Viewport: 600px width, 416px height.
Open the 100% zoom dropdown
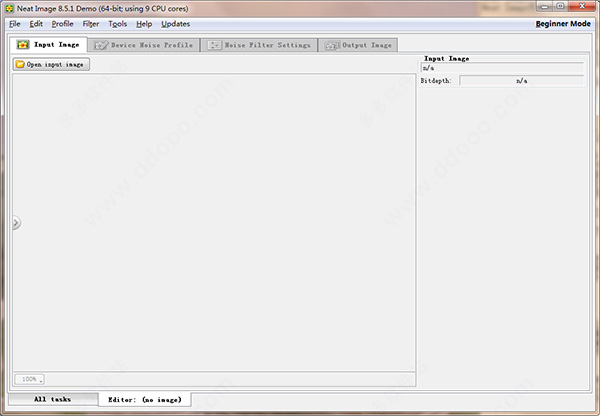[29, 379]
